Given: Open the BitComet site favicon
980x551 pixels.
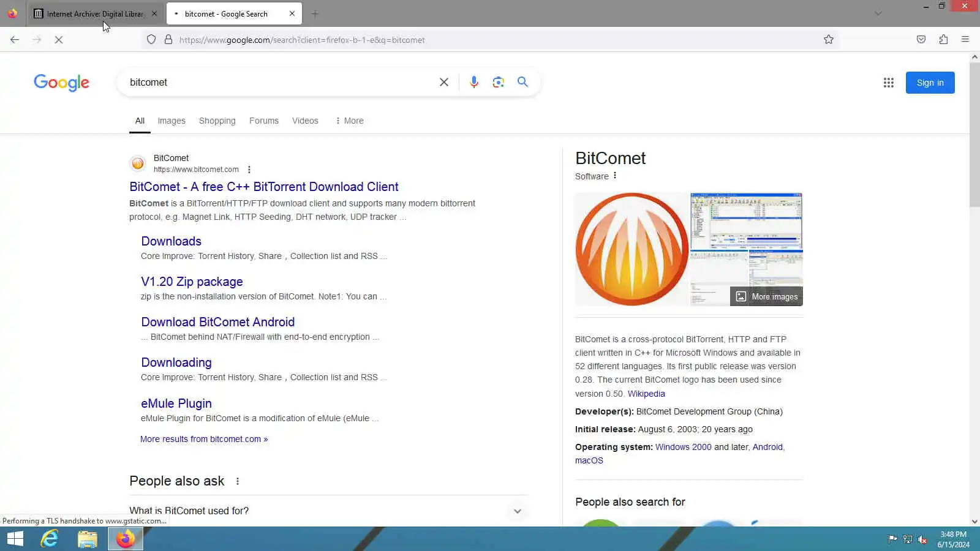Looking at the screenshot, I should (x=138, y=163).
